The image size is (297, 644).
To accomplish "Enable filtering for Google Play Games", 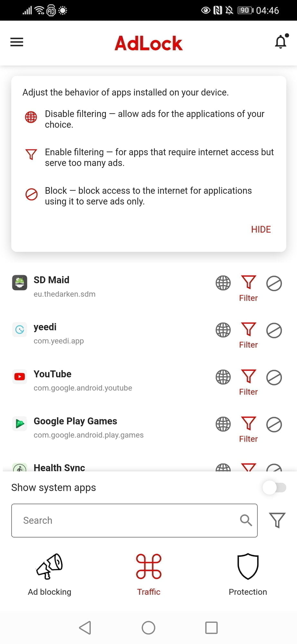I will click(x=248, y=424).
